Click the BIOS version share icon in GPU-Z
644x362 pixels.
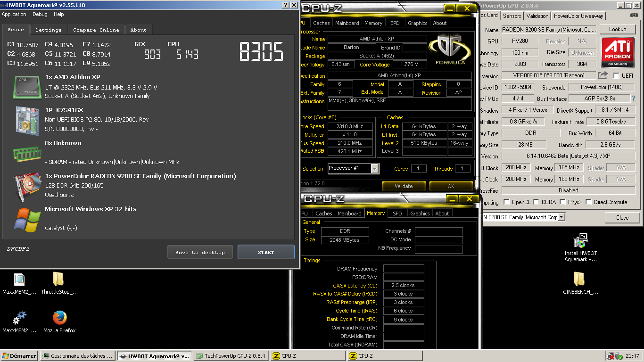click(603, 75)
